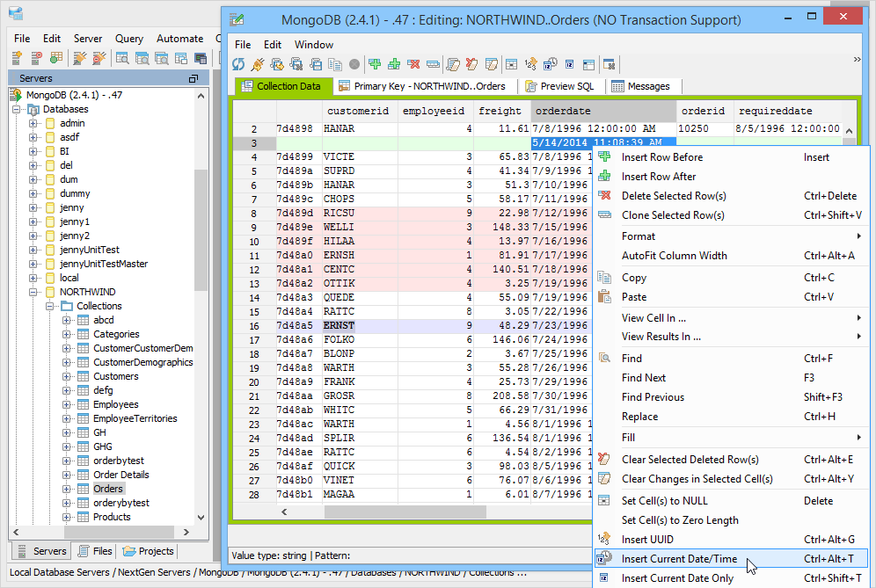Switch to the Files panel tab

click(94, 551)
